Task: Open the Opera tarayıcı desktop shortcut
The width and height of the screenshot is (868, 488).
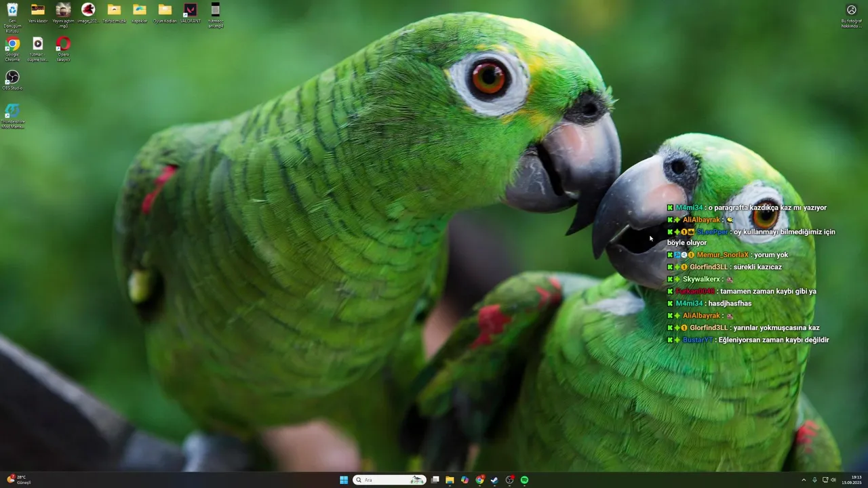Action: pyautogui.click(x=63, y=50)
